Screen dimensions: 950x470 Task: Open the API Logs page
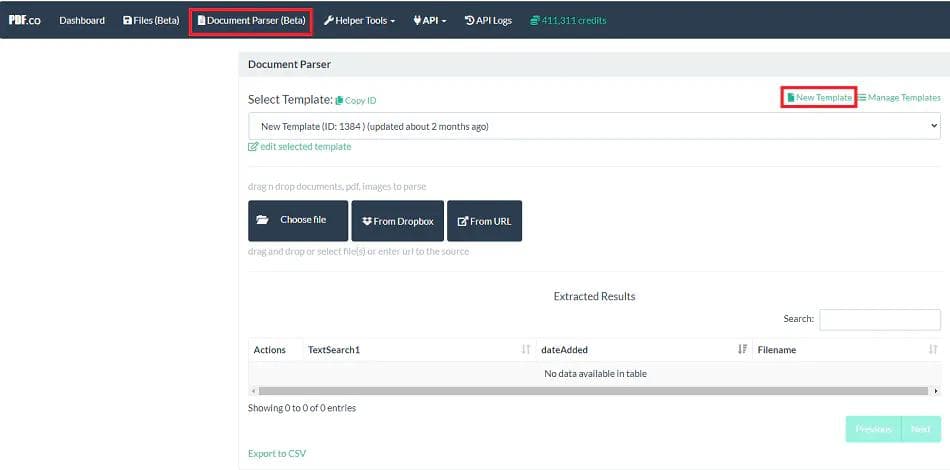click(488, 20)
